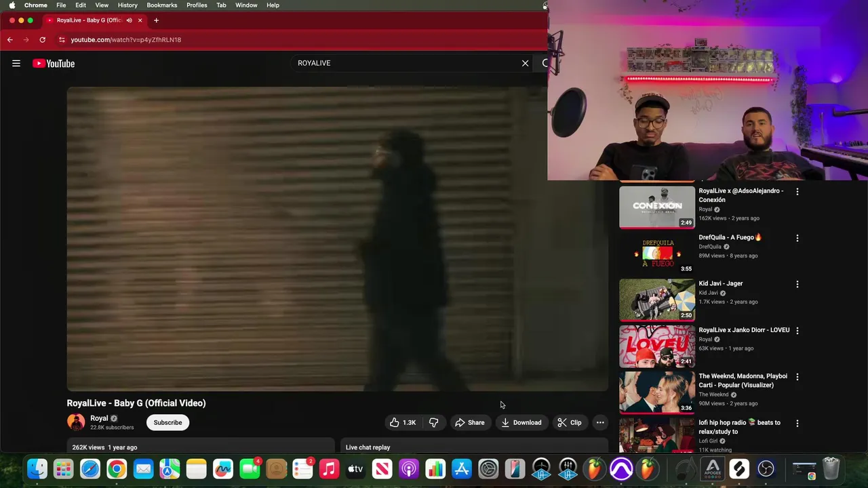Click the Chrome address bar URL
This screenshot has height=488, width=868.
point(126,40)
